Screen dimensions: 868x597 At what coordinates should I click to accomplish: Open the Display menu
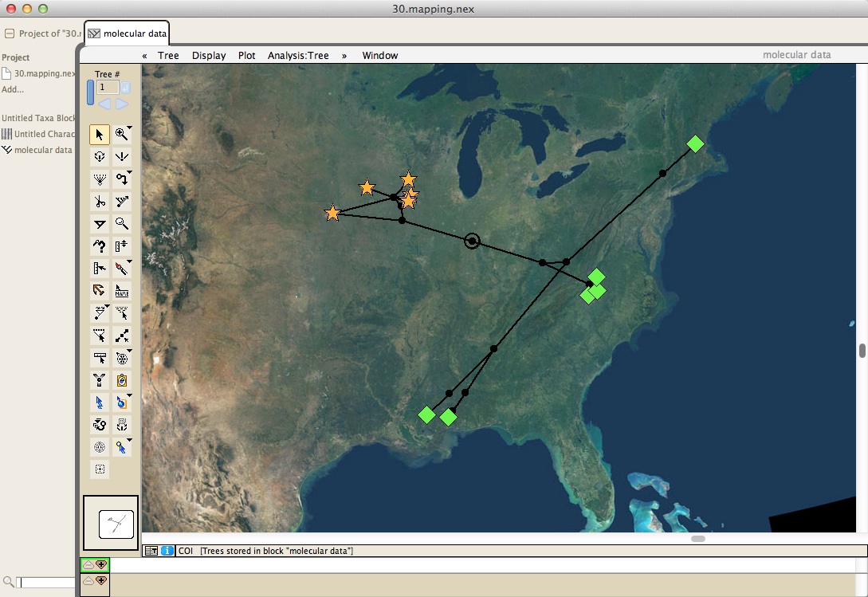point(209,56)
